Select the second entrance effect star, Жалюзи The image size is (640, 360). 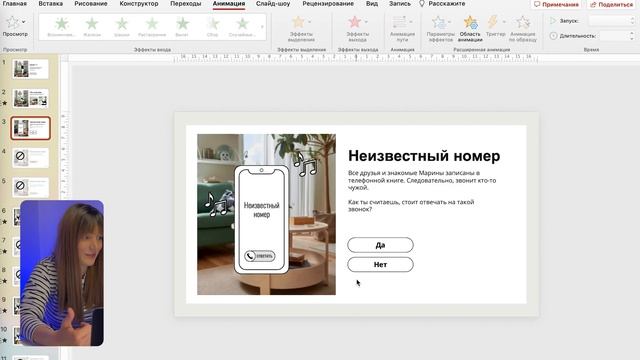pos(92,23)
